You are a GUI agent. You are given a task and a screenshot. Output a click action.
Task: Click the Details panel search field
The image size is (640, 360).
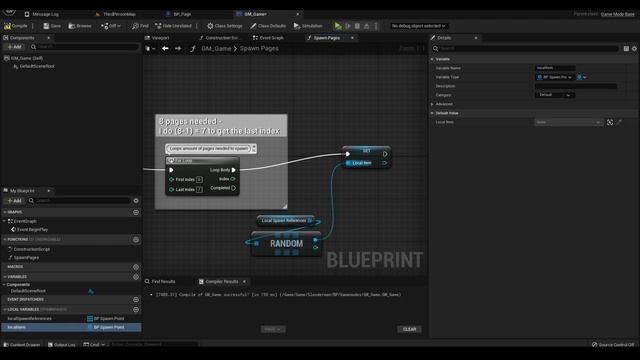tap(525, 49)
